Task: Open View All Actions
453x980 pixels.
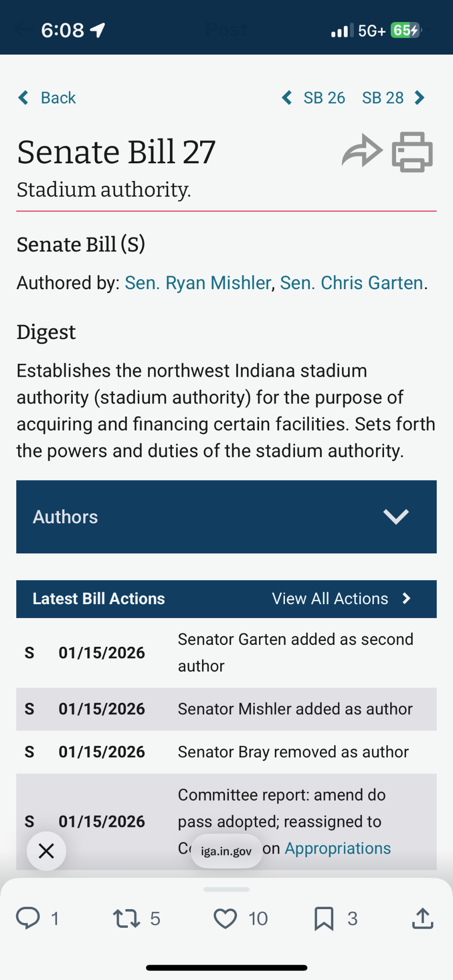Action: tap(341, 598)
